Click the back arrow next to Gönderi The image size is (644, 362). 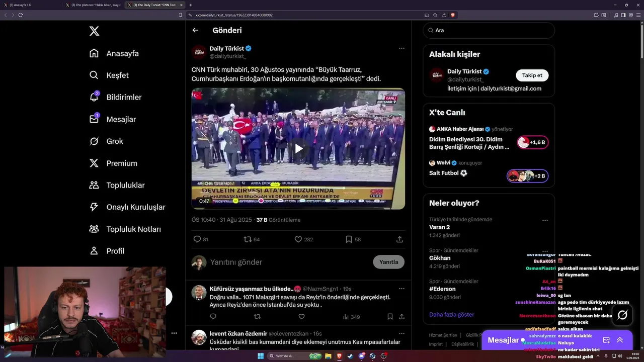point(195,30)
